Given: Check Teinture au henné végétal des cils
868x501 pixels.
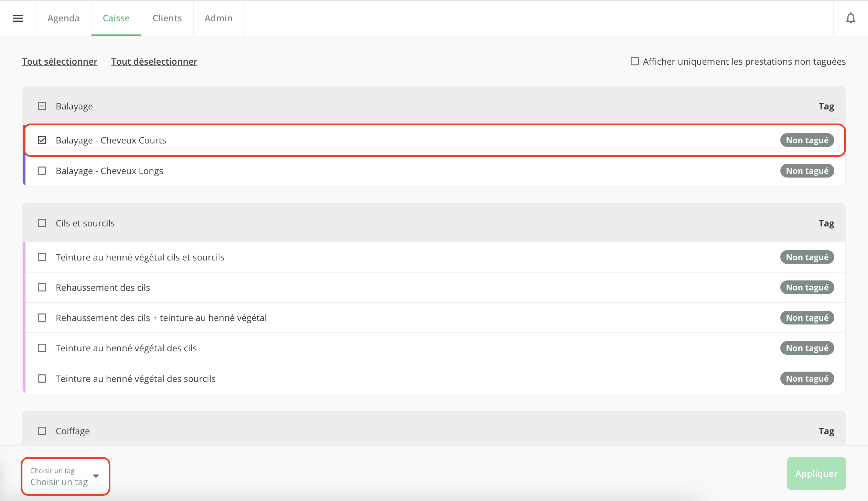Looking at the screenshot, I should [x=42, y=348].
